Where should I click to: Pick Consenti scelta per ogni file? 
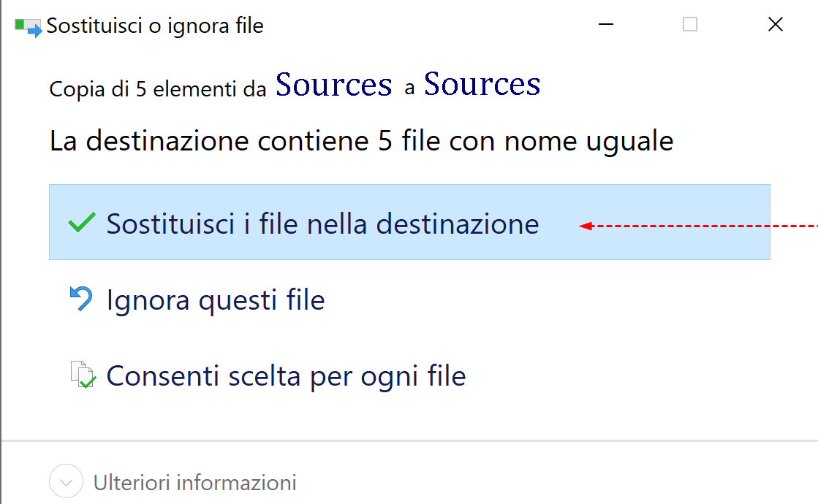point(286,376)
